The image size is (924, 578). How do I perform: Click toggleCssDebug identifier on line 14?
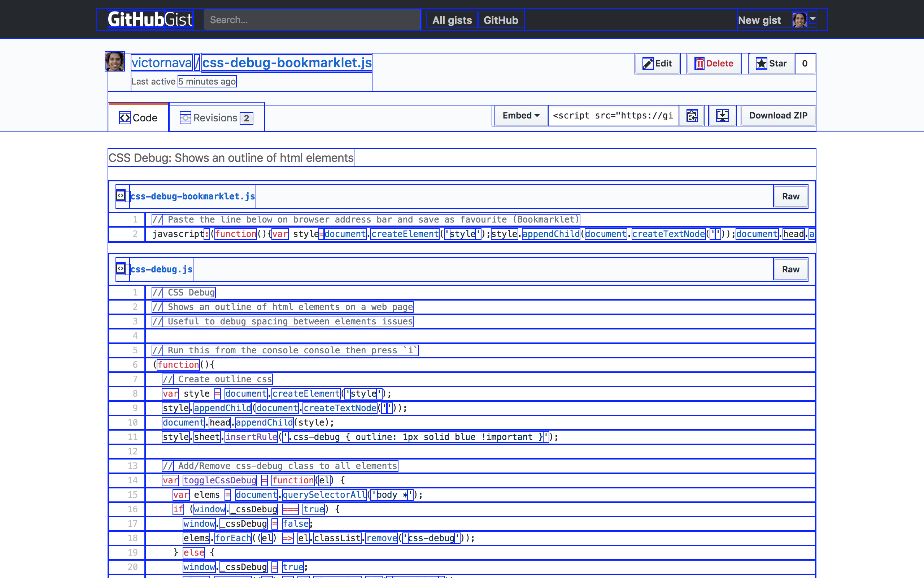pyautogui.click(x=220, y=480)
